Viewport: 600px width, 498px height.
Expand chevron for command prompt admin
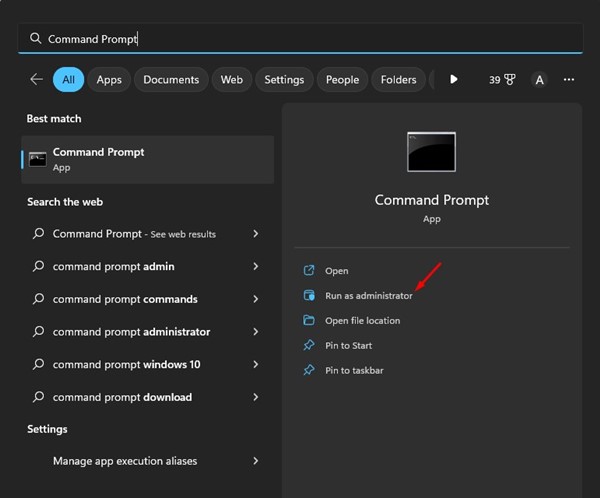[256, 266]
